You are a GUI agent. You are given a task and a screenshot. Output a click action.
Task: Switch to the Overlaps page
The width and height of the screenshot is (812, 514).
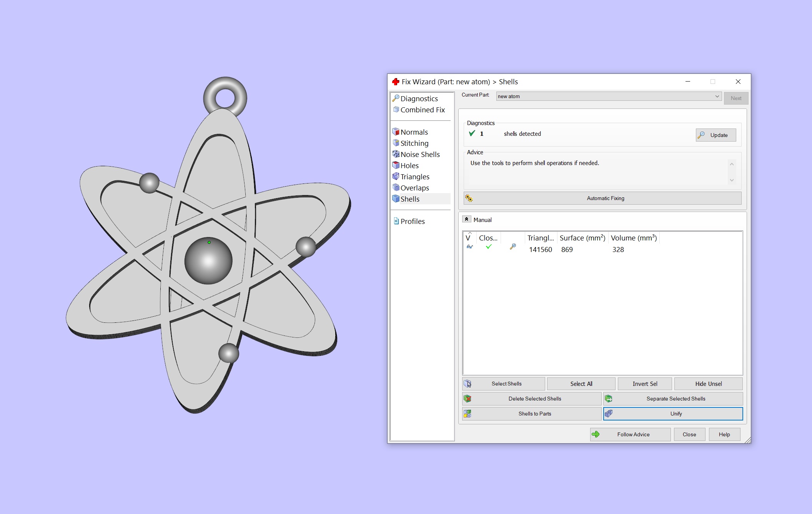click(x=414, y=188)
